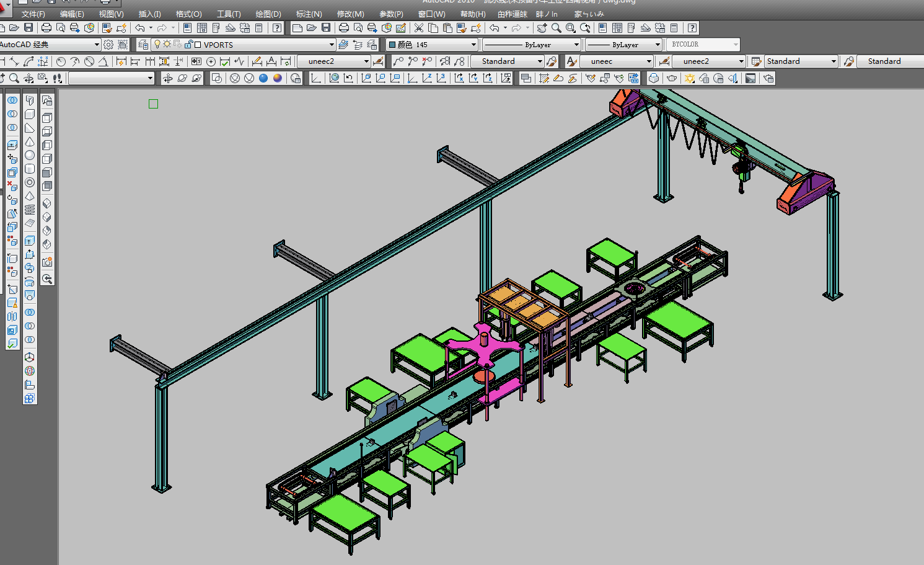The height and width of the screenshot is (565, 924).
Task: Click the Render teapot icon
Action: point(671,78)
